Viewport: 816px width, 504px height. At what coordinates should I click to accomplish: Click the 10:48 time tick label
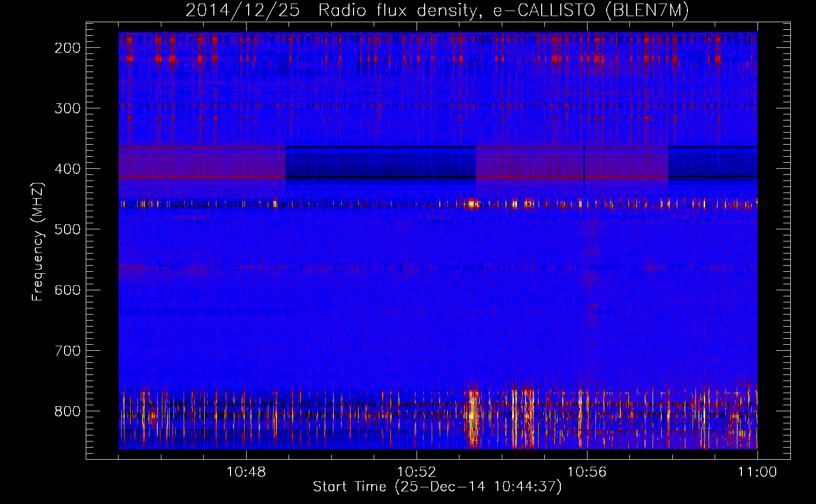[246, 472]
